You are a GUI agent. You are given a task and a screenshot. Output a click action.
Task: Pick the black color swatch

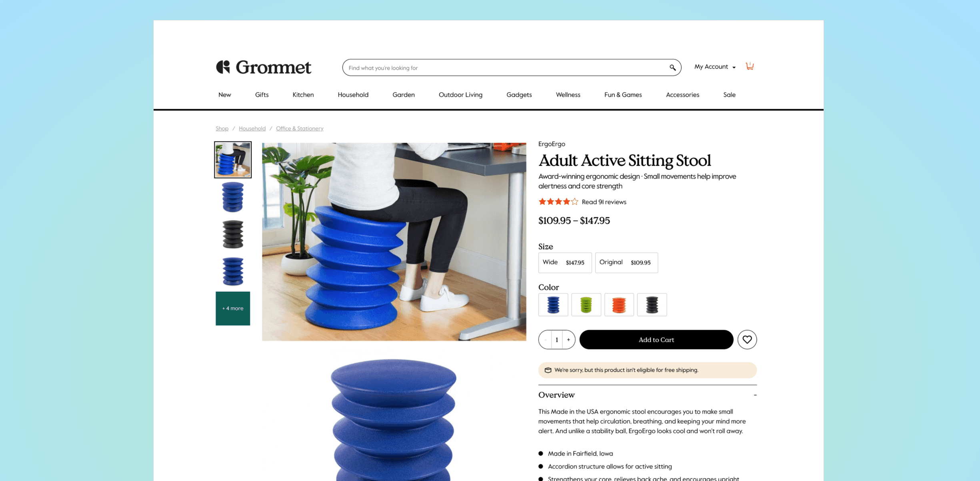(652, 305)
